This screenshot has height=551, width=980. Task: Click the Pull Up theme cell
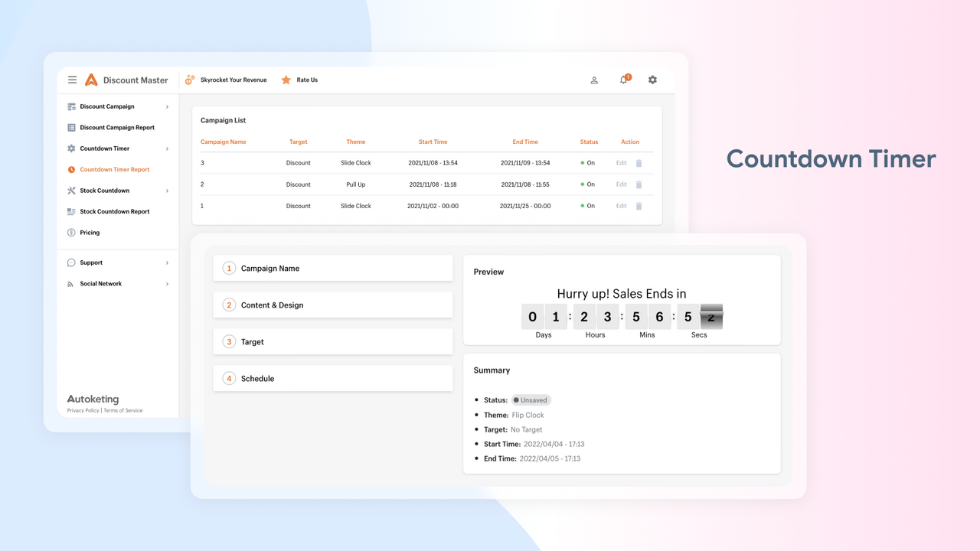click(356, 184)
